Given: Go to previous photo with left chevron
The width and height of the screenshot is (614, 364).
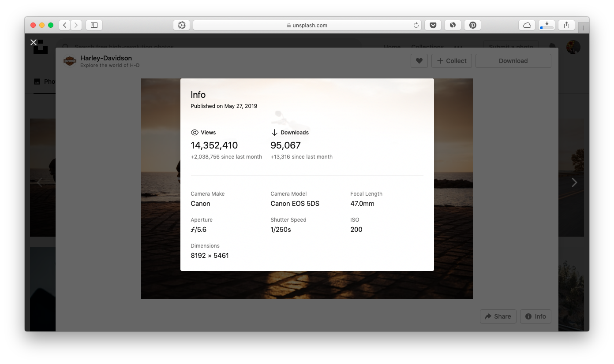Looking at the screenshot, I should [40, 182].
